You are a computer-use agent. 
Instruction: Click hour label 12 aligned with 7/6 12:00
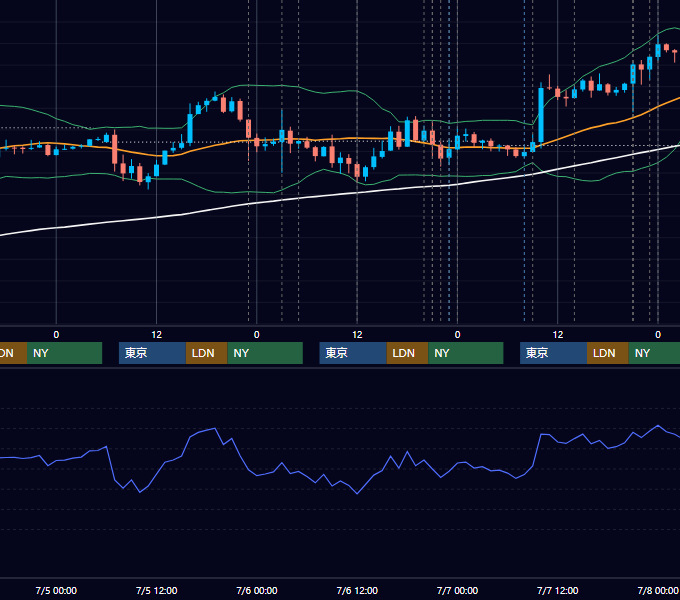tap(357, 335)
